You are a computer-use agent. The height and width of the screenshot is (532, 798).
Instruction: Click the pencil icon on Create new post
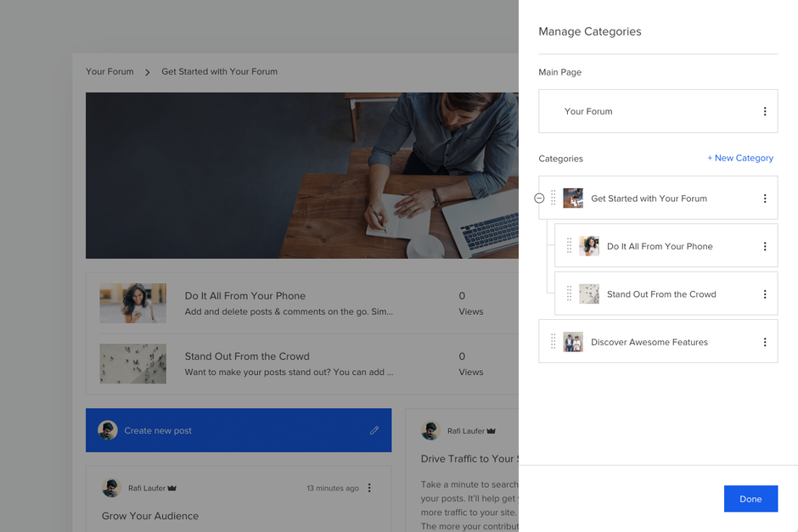pyautogui.click(x=374, y=430)
